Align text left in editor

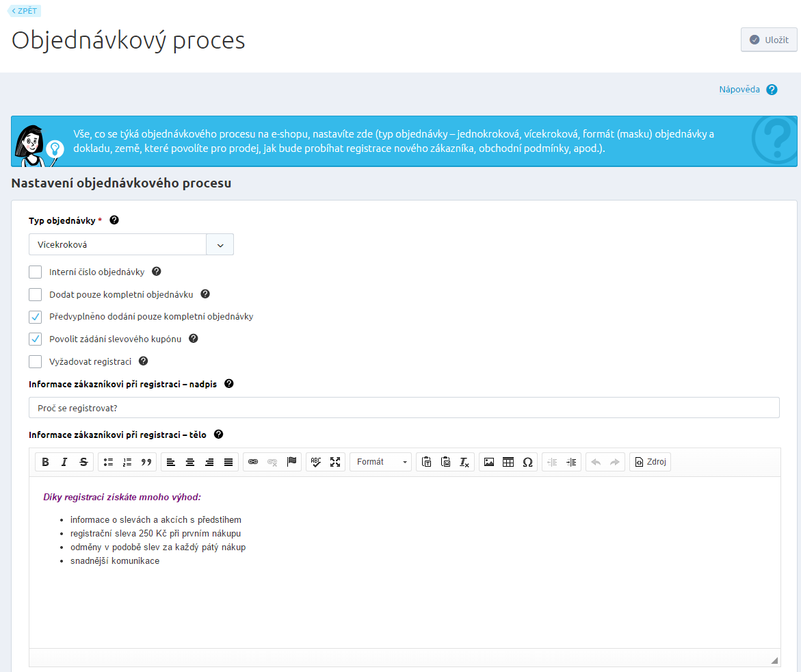pos(171,462)
